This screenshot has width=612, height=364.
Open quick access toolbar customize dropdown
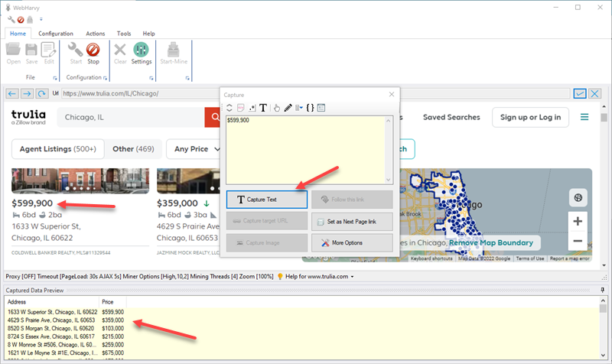(41, 19)
